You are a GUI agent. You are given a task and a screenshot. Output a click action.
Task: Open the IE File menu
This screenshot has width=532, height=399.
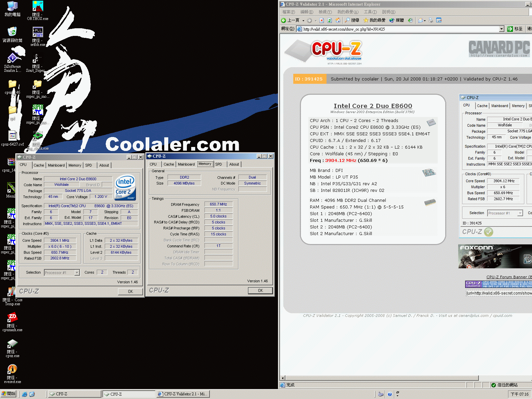point(289,12)
